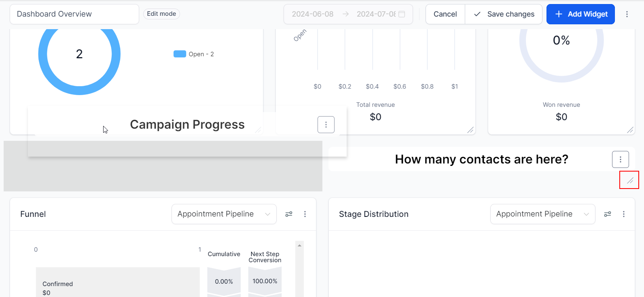Open Campaign Progress widget options menu
This screenshot has width=644, height=297.
326,125
